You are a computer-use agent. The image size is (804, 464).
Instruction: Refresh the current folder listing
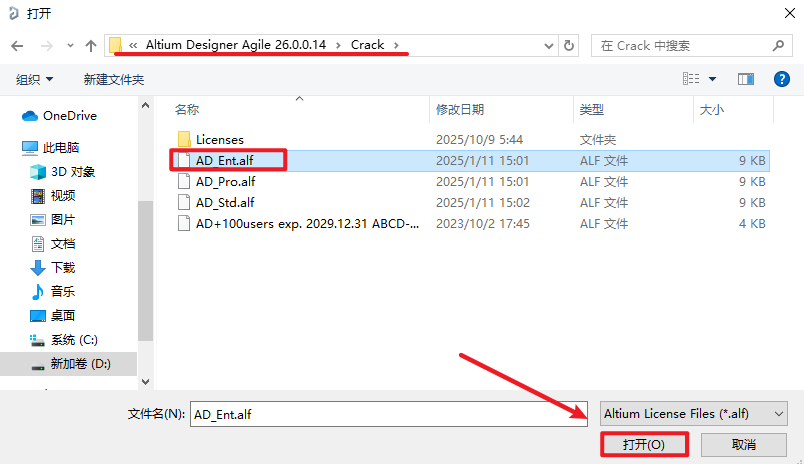pos(569,46)
